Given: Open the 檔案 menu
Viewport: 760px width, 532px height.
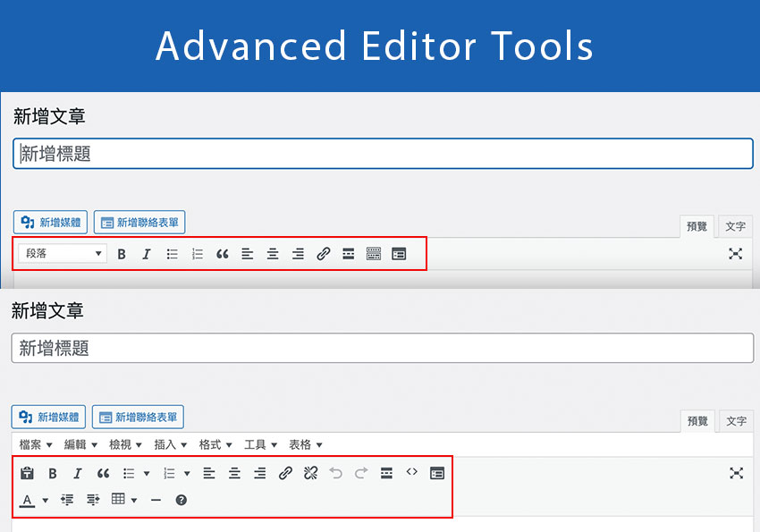Looking at the screenshot, I should click(36, 444).
